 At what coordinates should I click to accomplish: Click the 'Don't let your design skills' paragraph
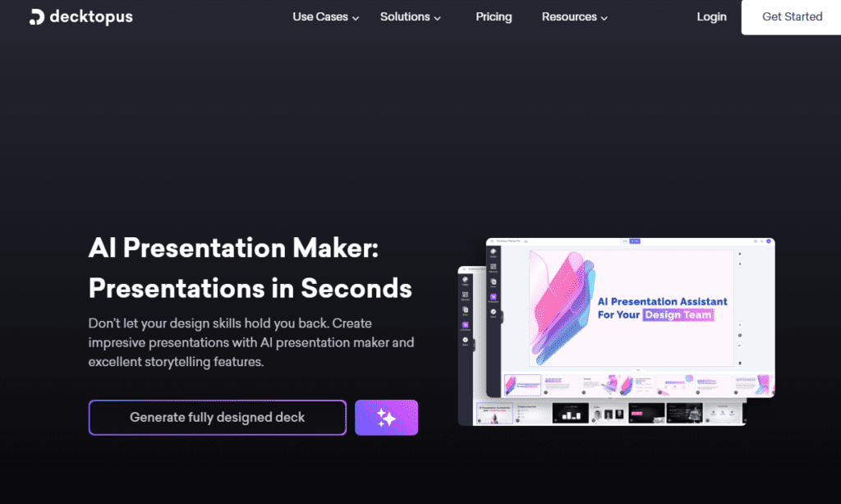[251, 342]
